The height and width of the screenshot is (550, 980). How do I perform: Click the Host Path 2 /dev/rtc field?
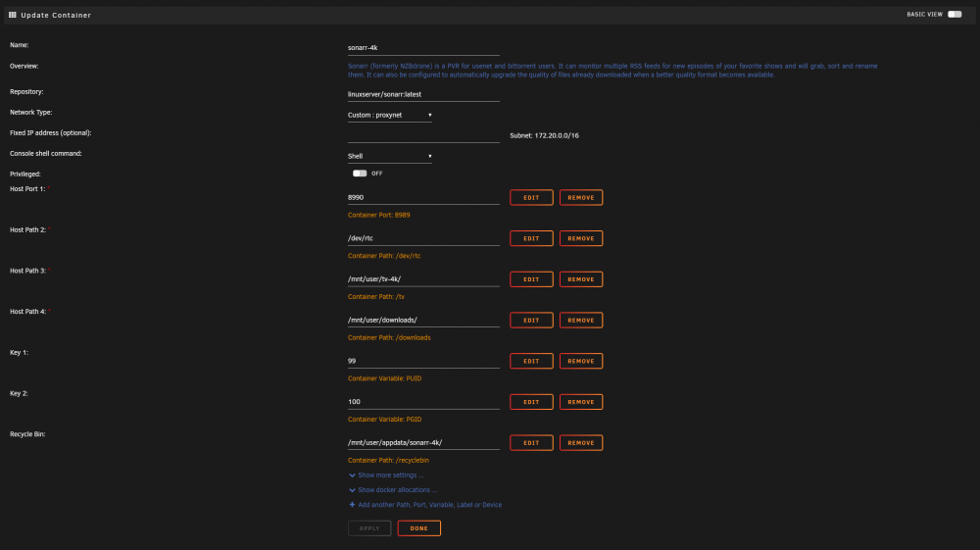tap(423, 238)
